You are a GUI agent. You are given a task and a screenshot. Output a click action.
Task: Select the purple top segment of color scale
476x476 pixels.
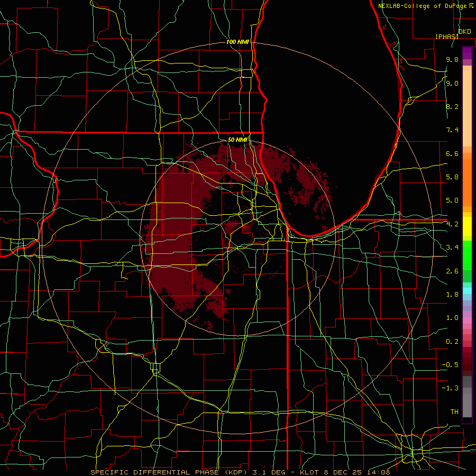coord(467,53)
